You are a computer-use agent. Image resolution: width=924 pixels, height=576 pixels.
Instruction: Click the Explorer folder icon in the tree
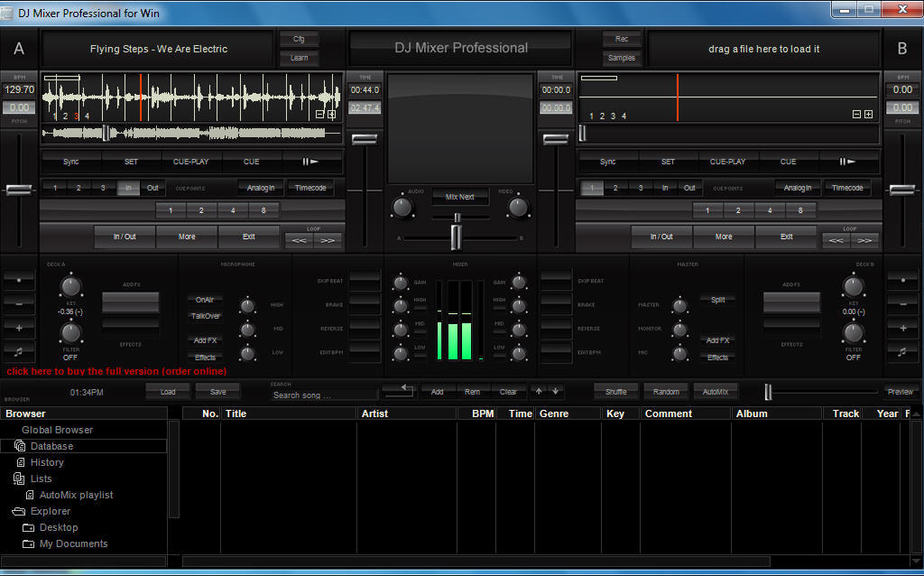coord(19,511)
